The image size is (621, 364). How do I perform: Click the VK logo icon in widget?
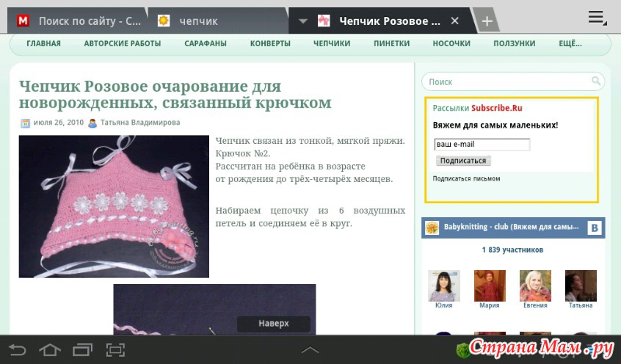[x=595, y=228]
